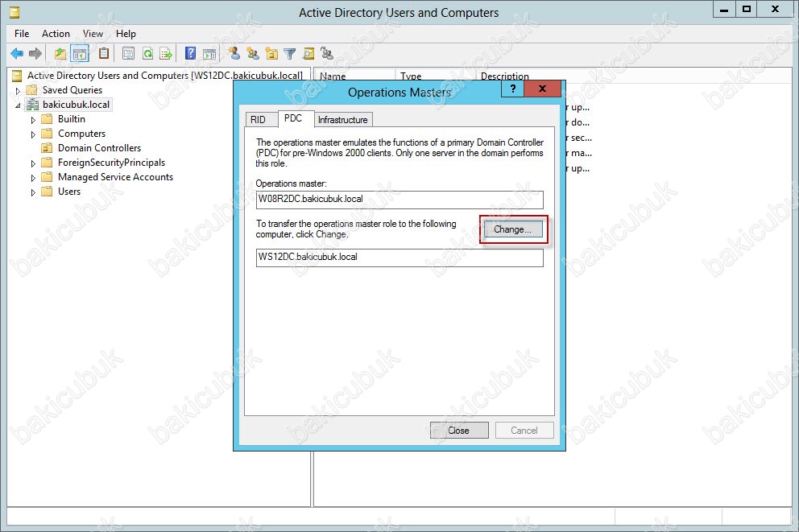Open Properties toolbar icon
Image resolution: width=799 pixels, height=532 pixels.
[128, 53]
